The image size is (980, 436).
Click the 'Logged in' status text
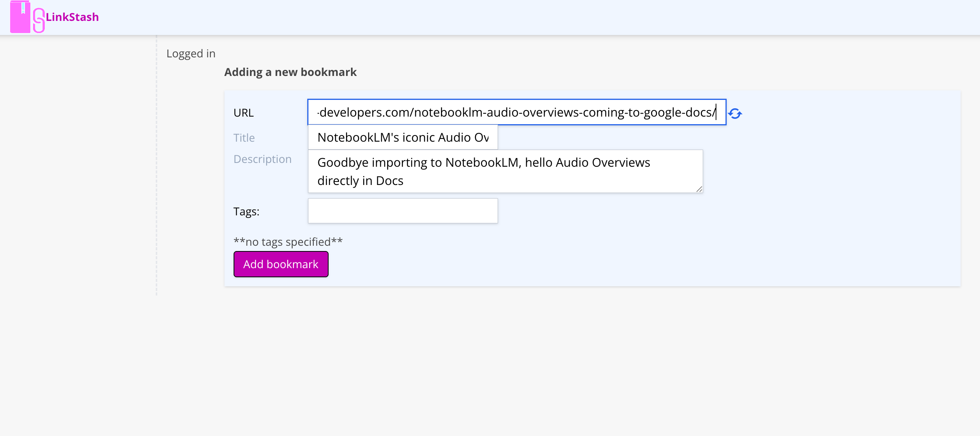[191, 54]
